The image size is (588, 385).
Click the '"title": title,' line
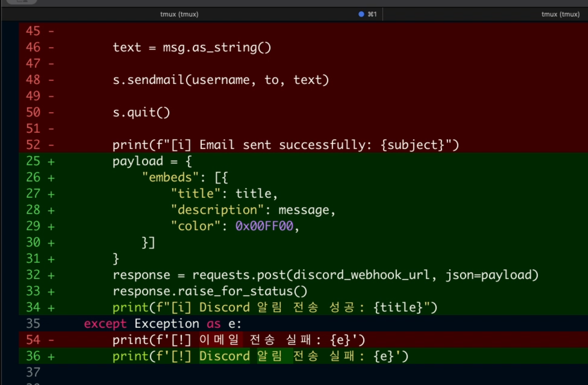click(x=224, y=194)
